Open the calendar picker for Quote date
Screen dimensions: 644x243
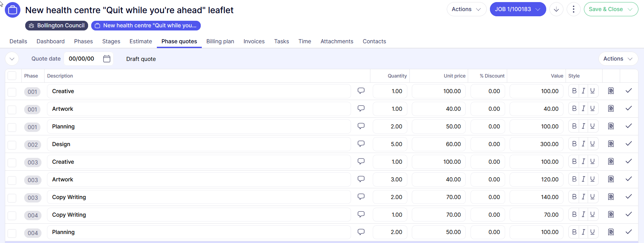tap(107, 59)
